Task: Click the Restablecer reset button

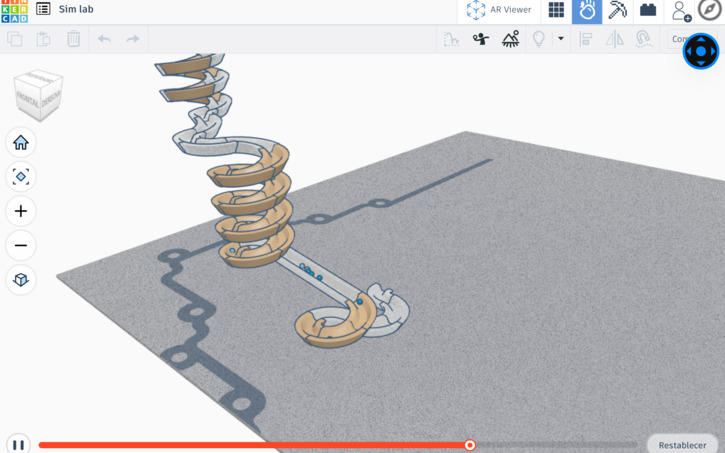Action: coord(682,444)
